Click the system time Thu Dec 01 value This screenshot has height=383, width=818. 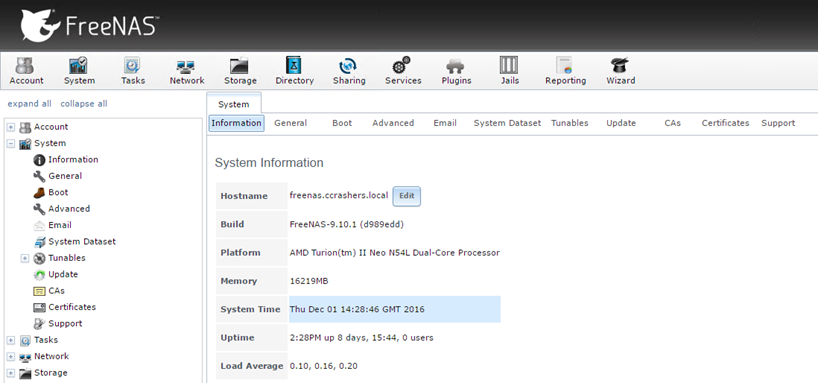coord(357,309)
